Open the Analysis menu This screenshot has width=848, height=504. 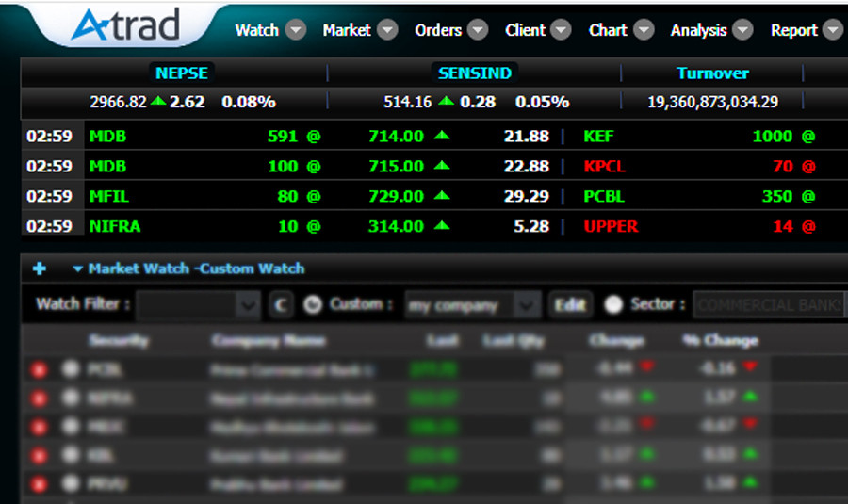tap(699, 30)
